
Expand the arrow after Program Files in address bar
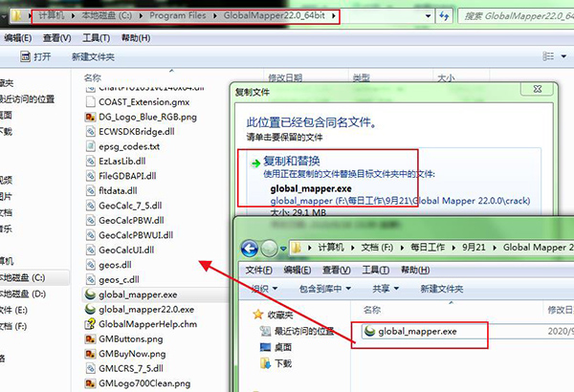(x=214, y=15)
